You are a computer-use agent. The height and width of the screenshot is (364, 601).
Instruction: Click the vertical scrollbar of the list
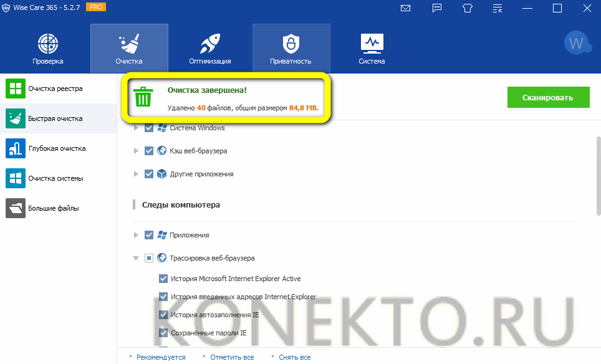[x=597, y=175]
